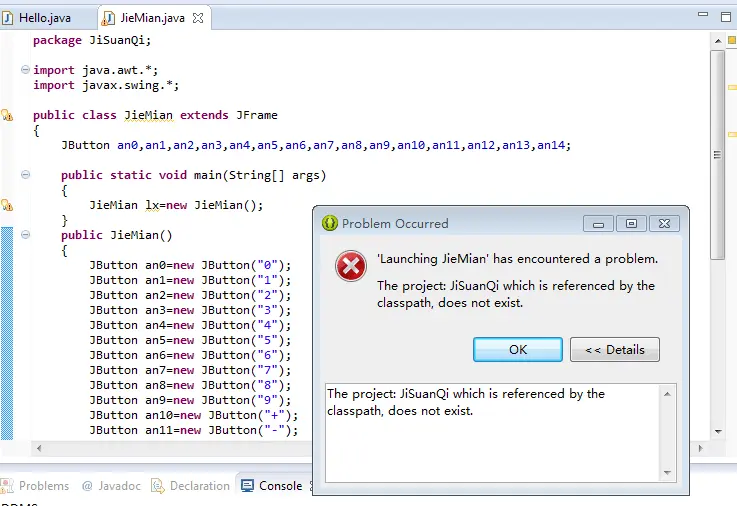
Task: Click the underlined lx variable
Action: pyautogui.click(x=152, y=205)
